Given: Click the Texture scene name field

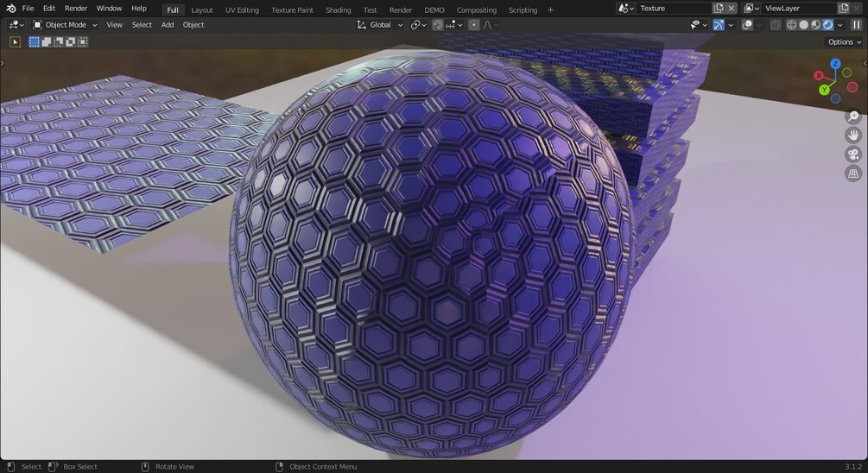Looking at the screenshot, I should click(x=674, y=9).
